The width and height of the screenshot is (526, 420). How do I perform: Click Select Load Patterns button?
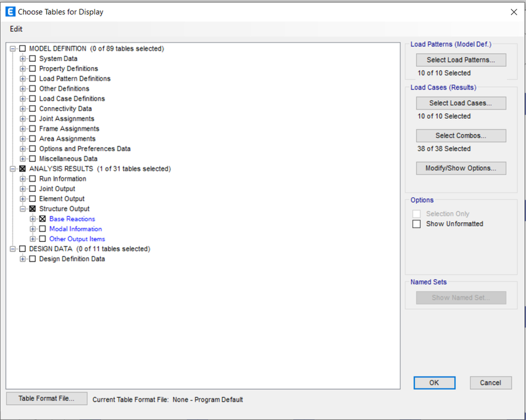461,60
